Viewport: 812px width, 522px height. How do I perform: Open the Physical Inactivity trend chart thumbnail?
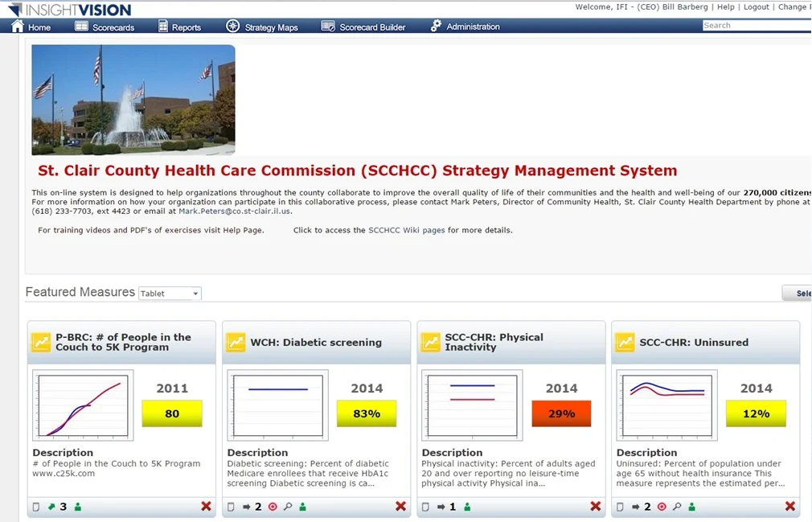472,405
